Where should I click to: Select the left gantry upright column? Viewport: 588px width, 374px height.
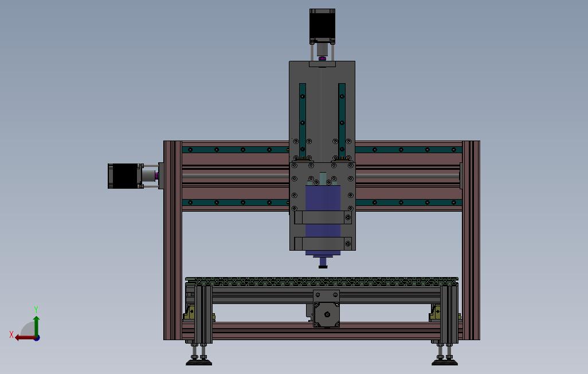[x=173, y=240]
